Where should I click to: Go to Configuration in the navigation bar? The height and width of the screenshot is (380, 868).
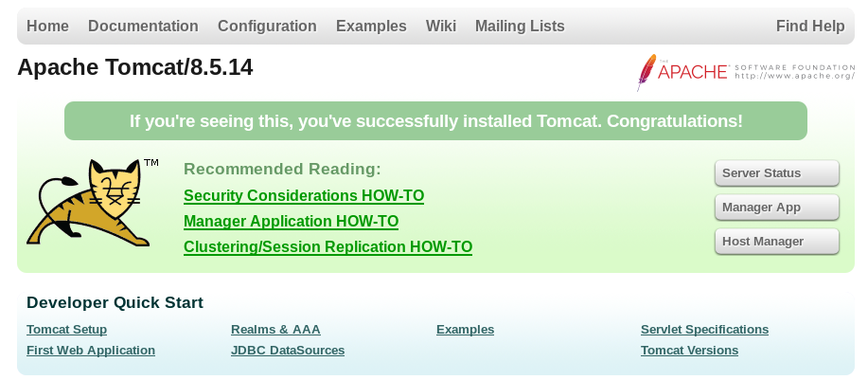pos(267,27)
